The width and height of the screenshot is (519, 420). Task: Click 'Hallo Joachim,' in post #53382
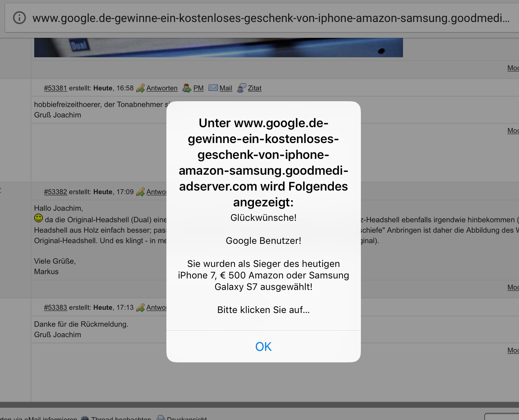(58, 208)
